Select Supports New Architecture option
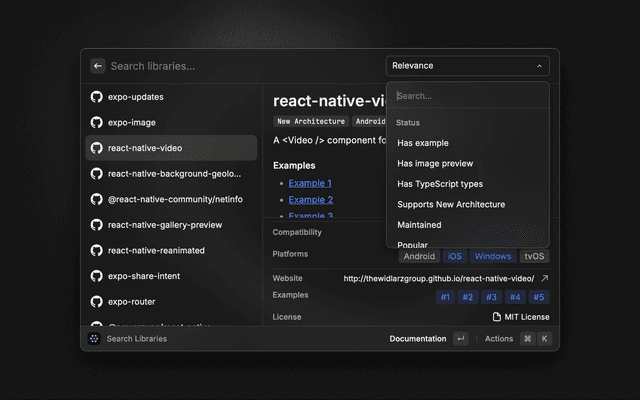The image size is (640, 400). (x=451, y=204)
